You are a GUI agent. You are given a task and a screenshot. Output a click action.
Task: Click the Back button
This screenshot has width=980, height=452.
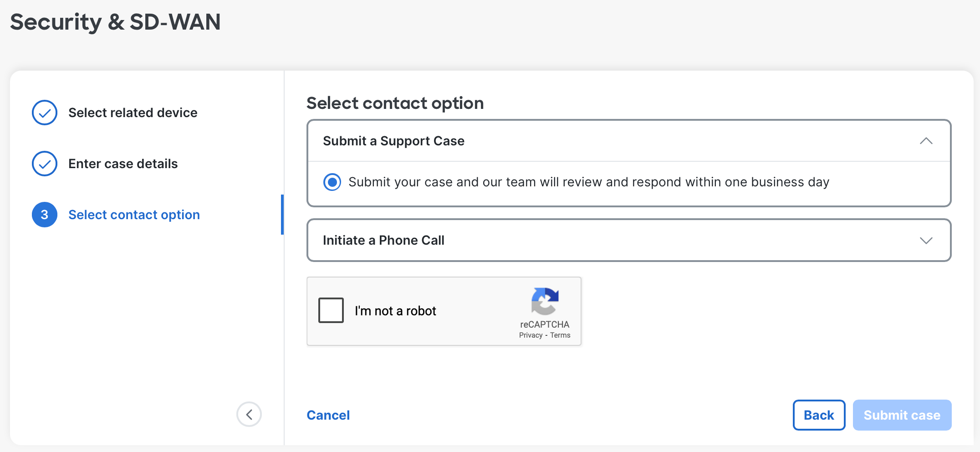pos(818,415)
